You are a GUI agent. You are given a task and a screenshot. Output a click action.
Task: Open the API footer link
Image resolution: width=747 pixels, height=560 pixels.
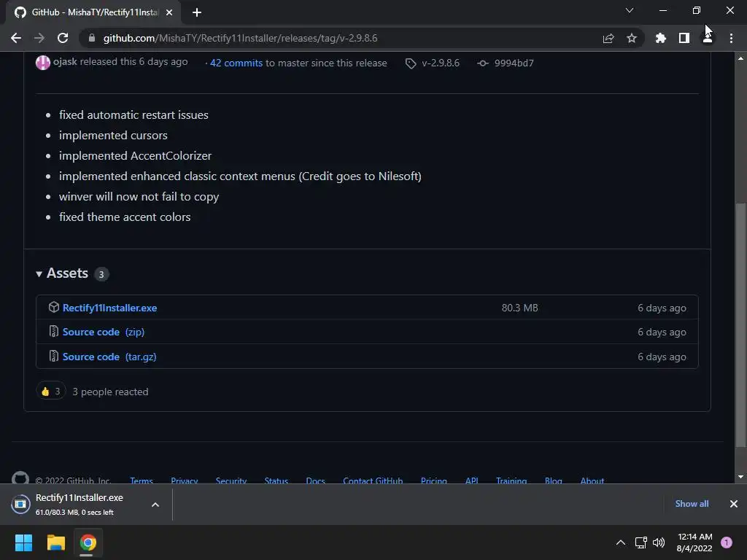(472, 480)
